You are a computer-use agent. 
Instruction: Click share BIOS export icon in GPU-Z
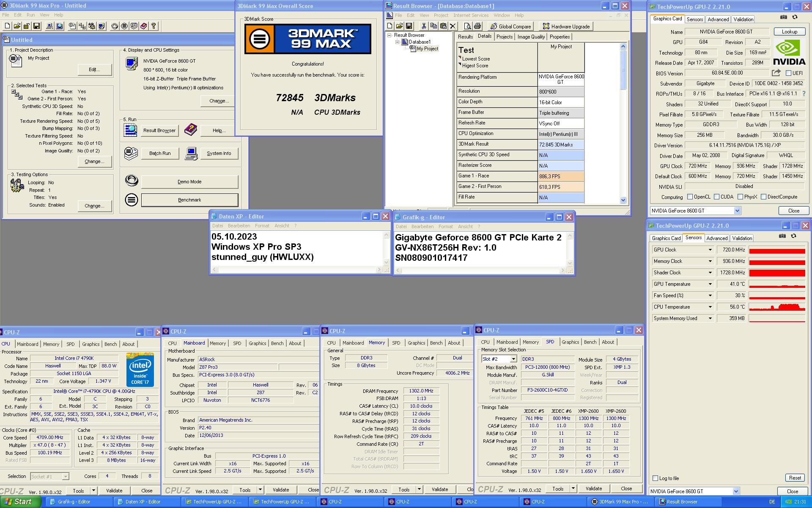pos(776,73)
